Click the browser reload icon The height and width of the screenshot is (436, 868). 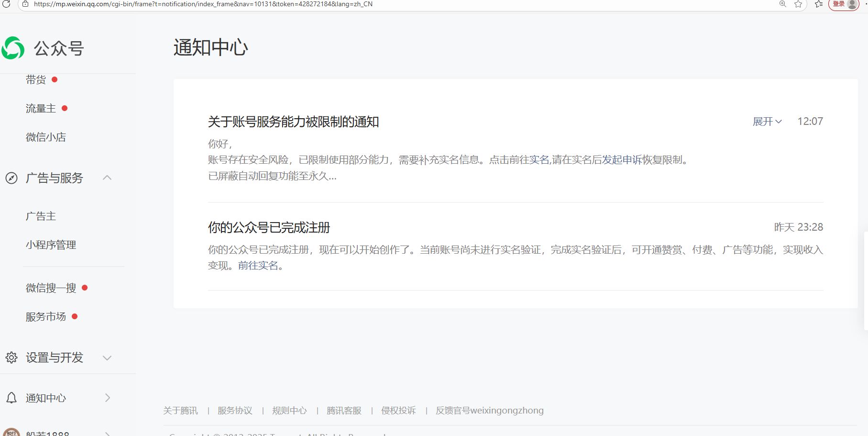point(6,4)
